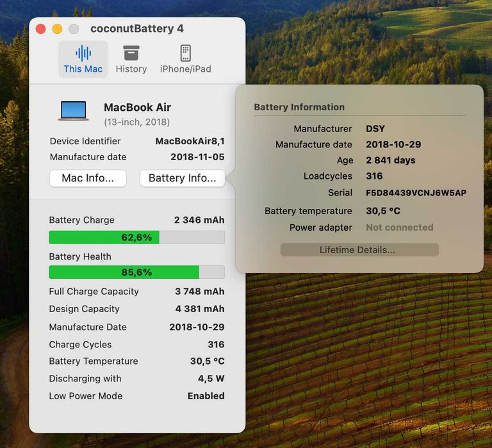Click the coconutBattery 4 window title

137,29
